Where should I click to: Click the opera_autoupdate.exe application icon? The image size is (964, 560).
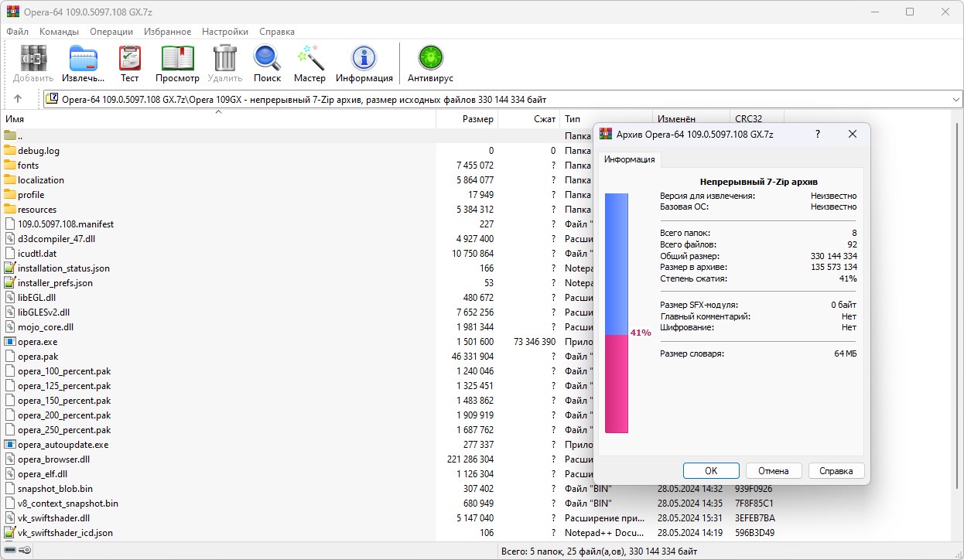[10, 444]
